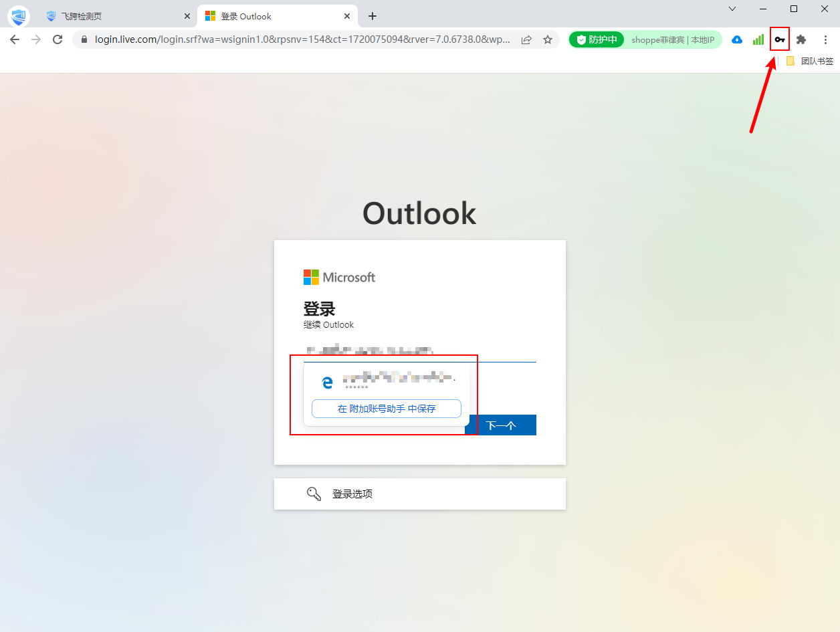The width and height of the screenshot is (840, 632).
Task: Open the browser three-dot menu
Action: tap(825, 39)
